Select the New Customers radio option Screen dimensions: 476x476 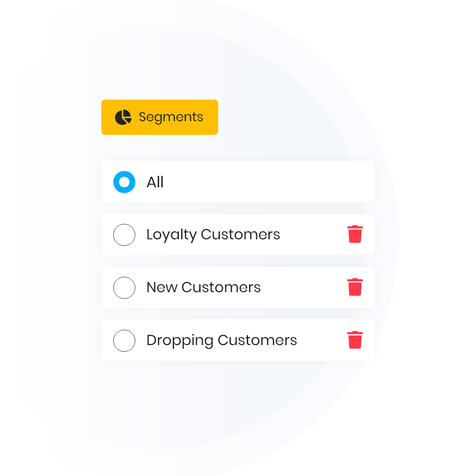[x=124, y=287]
